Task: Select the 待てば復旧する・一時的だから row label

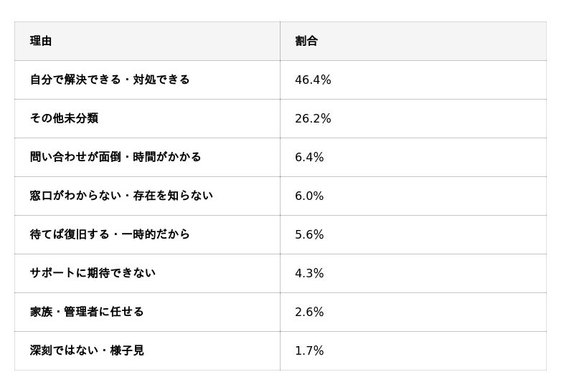Action: [x=109, y=235]
